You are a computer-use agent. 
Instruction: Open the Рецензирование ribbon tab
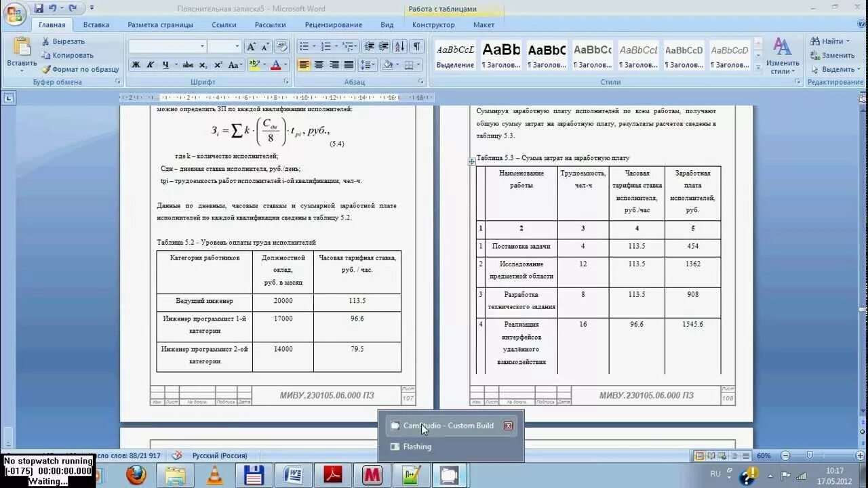(x=334, y=25)
